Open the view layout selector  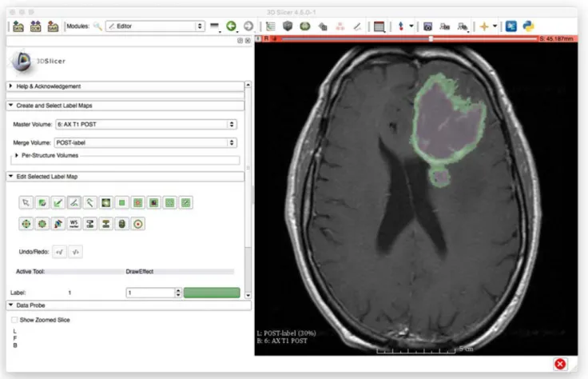pyautogui.click(x=379, y=26)
